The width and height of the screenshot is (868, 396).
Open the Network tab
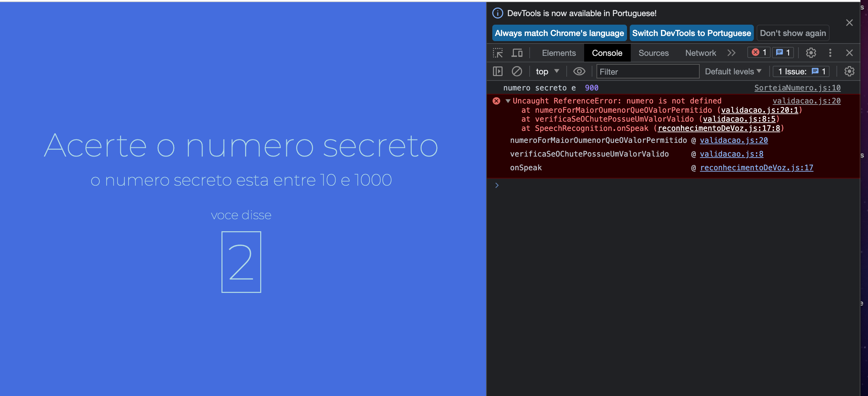(701, 53)
